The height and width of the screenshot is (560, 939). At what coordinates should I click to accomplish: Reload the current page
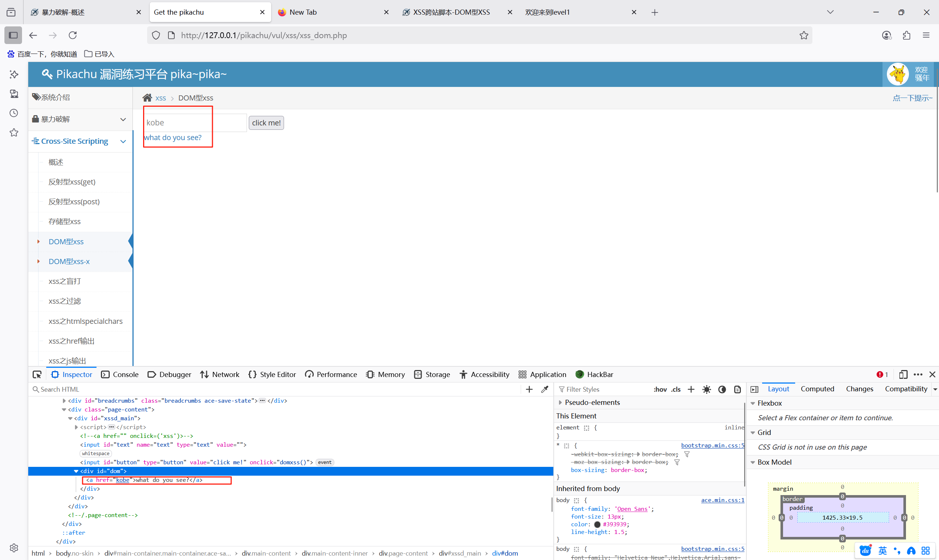point(73,35)
